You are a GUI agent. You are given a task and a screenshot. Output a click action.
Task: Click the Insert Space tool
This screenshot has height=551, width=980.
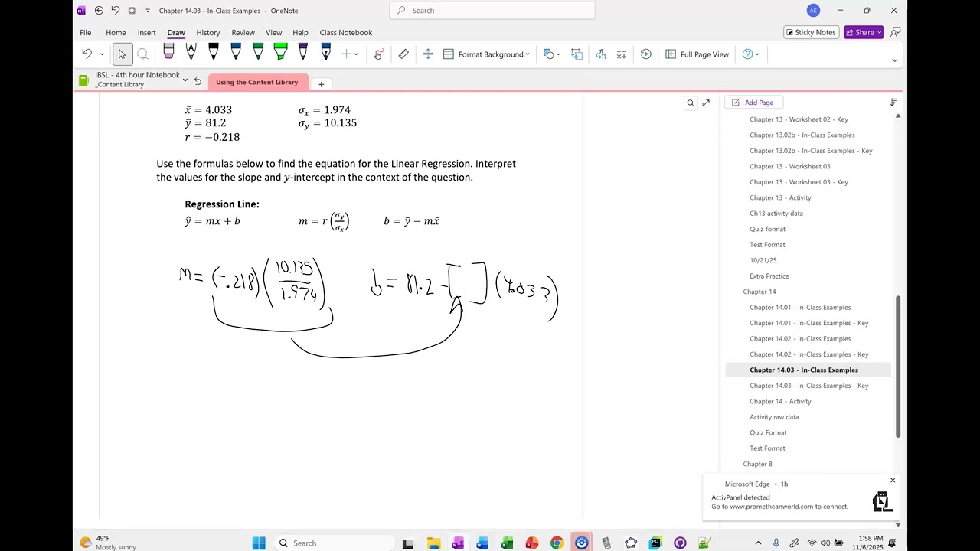(x=428, y=54)
